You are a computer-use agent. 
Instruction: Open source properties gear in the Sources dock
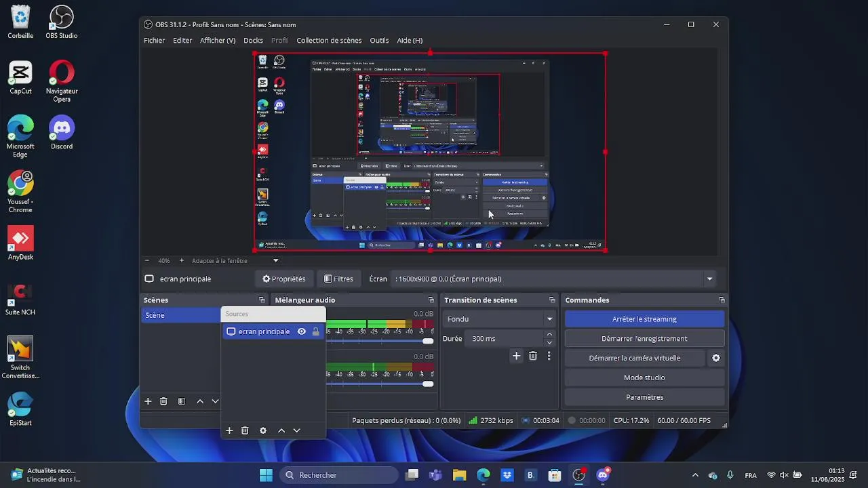pos(263,430)
